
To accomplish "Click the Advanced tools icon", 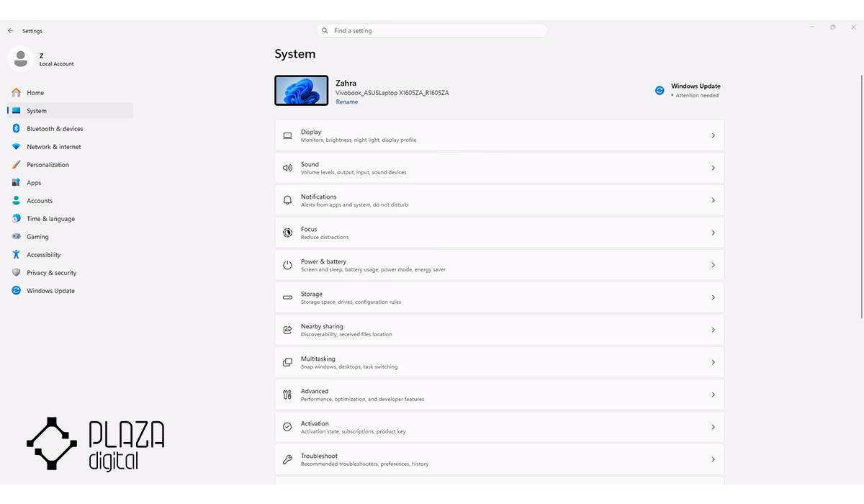I will 287,395.
